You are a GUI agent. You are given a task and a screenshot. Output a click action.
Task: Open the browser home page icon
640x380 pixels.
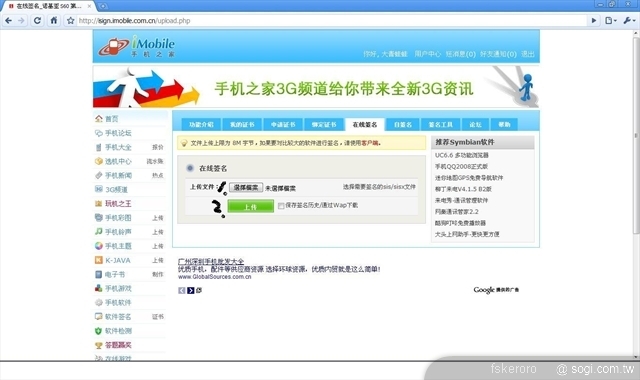coord(53,20)
